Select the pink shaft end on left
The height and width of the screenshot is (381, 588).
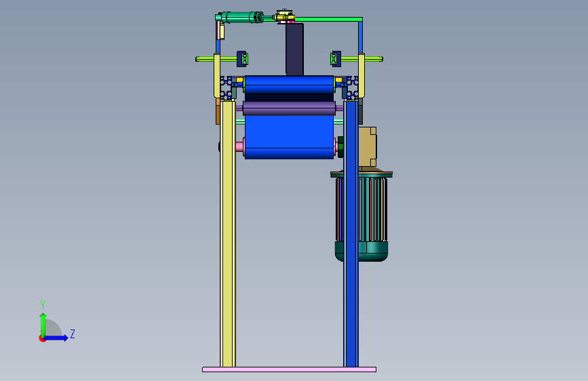coord(240,146)
